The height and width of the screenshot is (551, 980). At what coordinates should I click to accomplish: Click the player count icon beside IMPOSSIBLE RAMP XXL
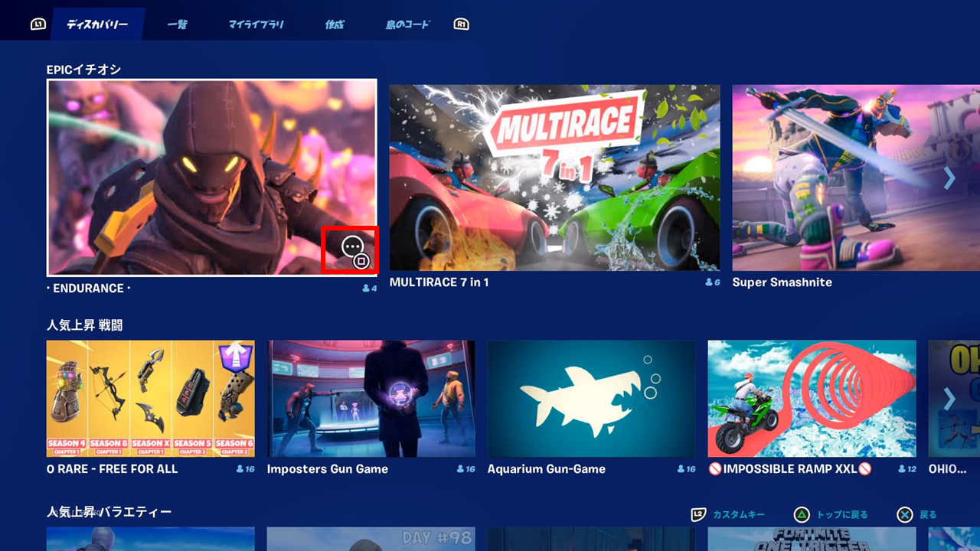pyautogui.click(x=902, y=469)
